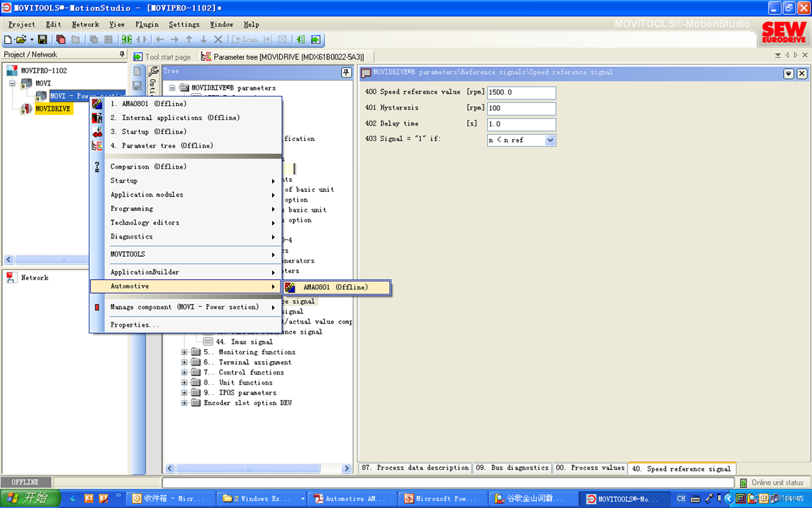Click the Internal applications menu icon
This screenshot has width=812, height=508.
(97, 118)
